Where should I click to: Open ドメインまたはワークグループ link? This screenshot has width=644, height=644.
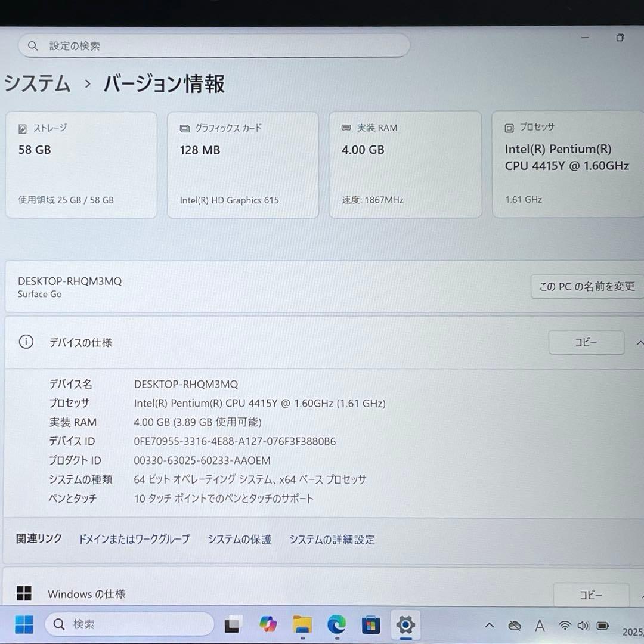click(x=135, y=539)
